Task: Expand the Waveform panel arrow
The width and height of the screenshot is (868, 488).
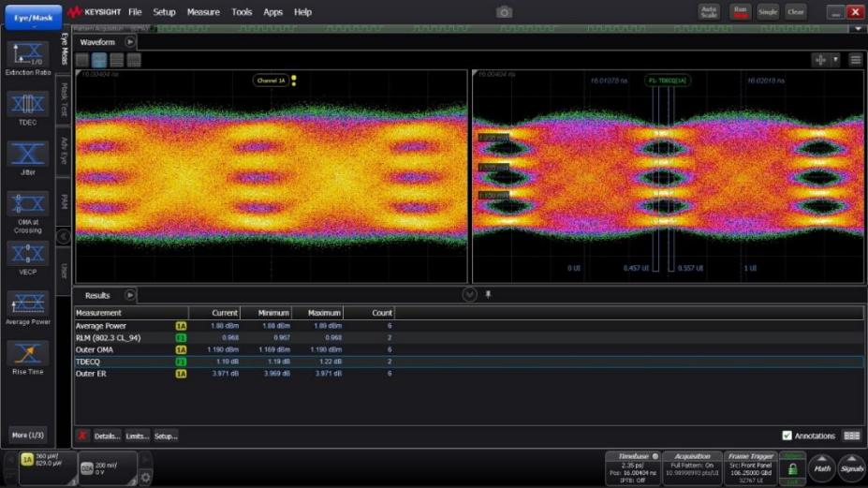Action: tap(130, 42)
